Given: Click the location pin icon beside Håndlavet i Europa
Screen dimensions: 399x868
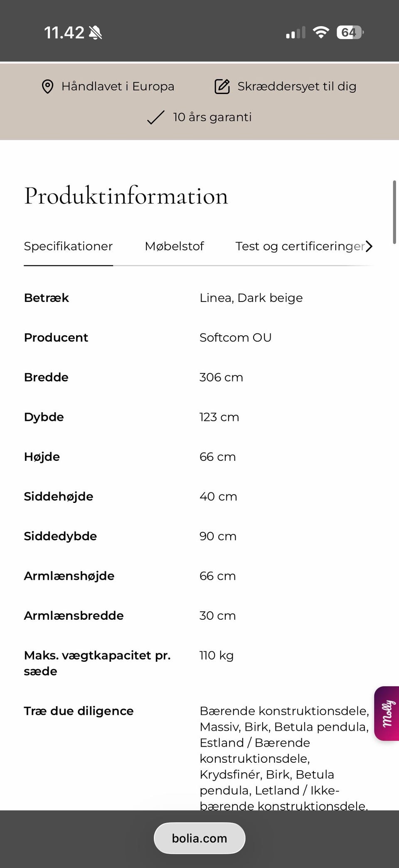Looking at the screenshot, I should 48,86.
